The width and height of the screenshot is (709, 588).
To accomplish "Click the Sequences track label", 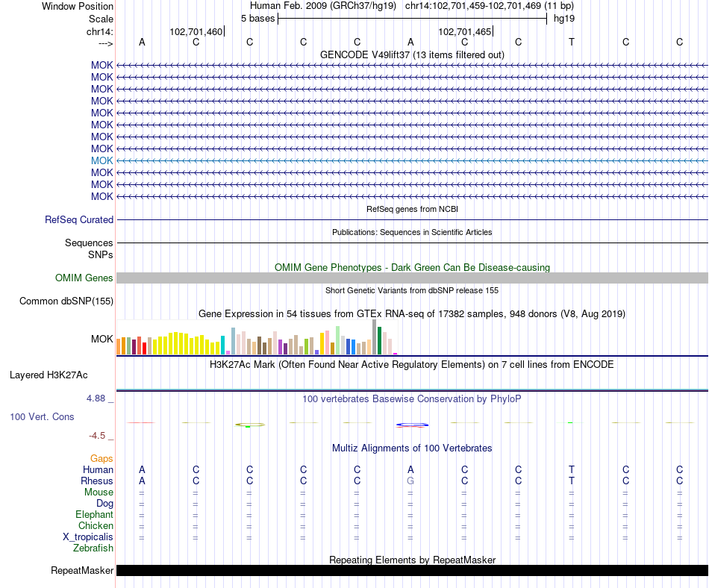I will (x=89, y=243).
